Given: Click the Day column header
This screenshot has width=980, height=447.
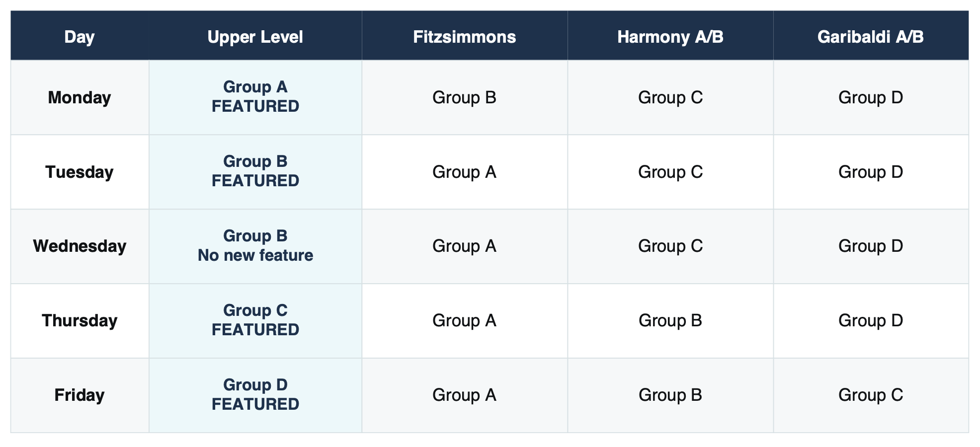Looking at the screenshot, I should tap(80, 36).
